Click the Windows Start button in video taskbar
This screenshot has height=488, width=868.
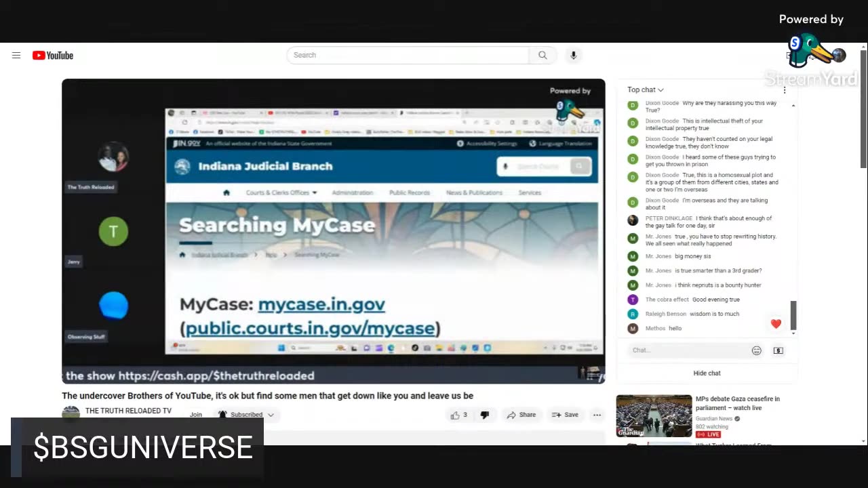pyautogui.click(x=281, y=348)
